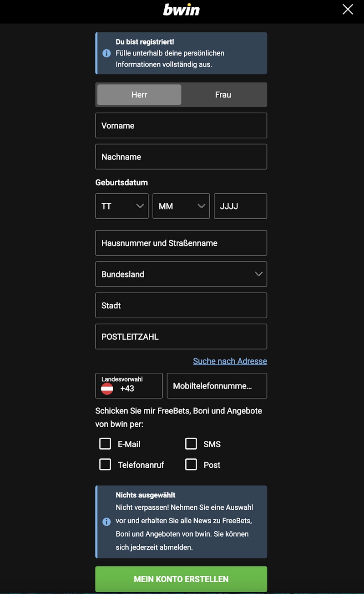Click the bwin logo in header
Viewport: 364px width, 594px height.
181,10
